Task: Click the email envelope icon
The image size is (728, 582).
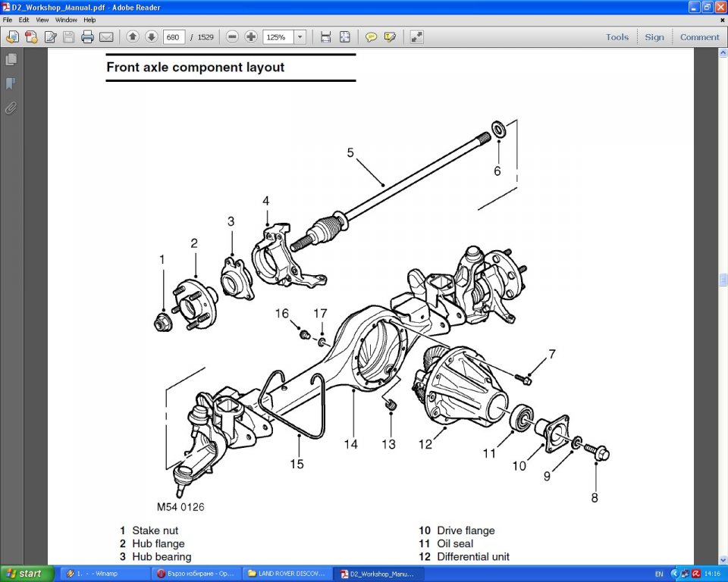Action: [106, 37]
